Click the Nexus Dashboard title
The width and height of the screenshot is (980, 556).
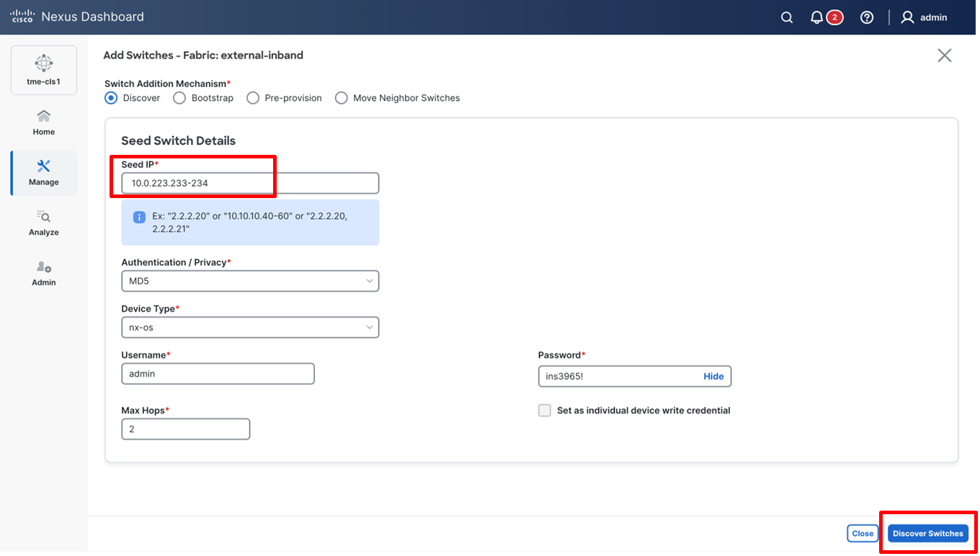click(93, 17)
